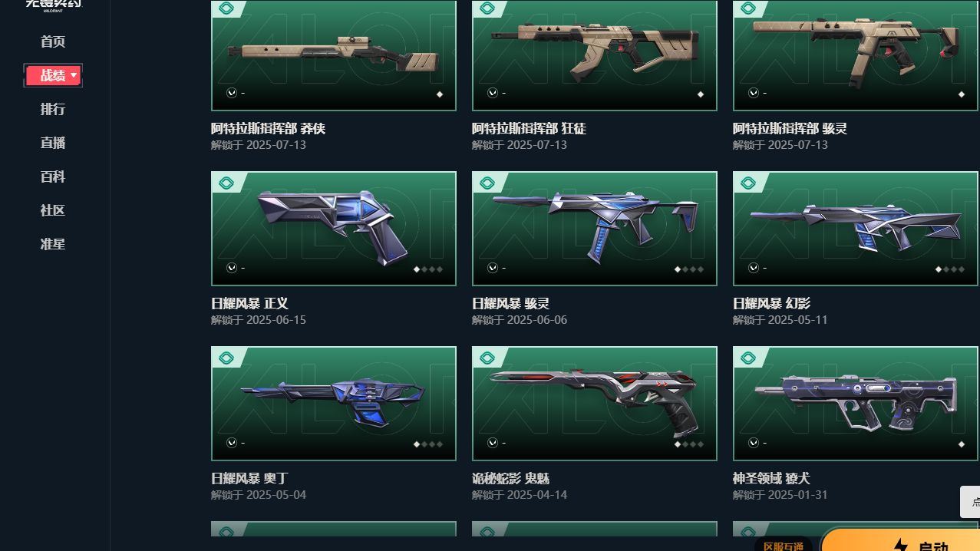
Task: Click tier badge icon on 日耀风暴 幻影 card
Action: click(x=748, y=183)
